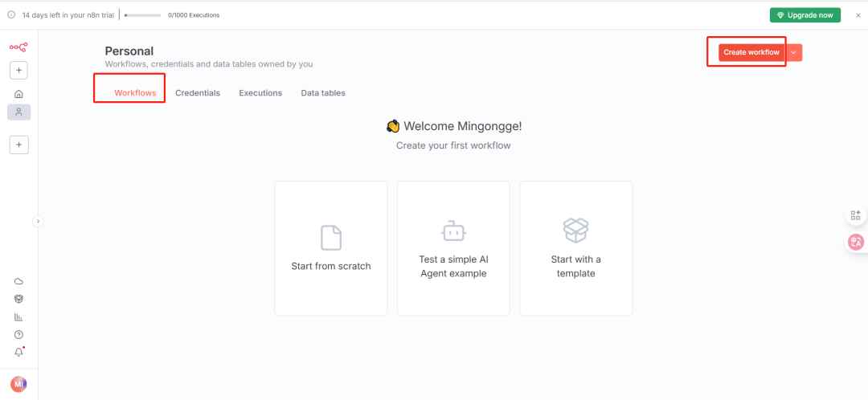The height and width of the screenshot is (400, 868).
Task: Open the help question mark icon
Action: 18,335
